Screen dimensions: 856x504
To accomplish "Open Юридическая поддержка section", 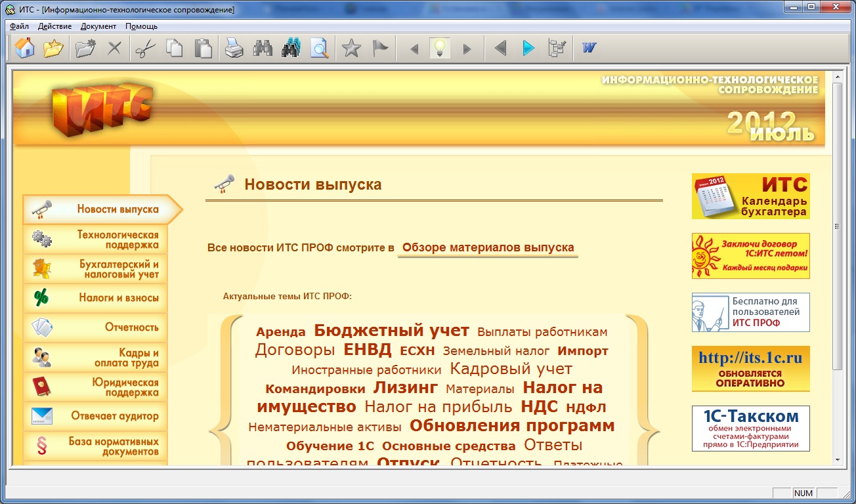I will tap(95, 387).
